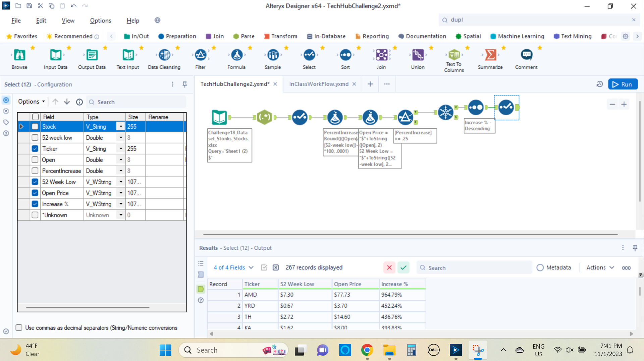Pick the Input Data tool icon
The image size is (644, 361).
56,55
